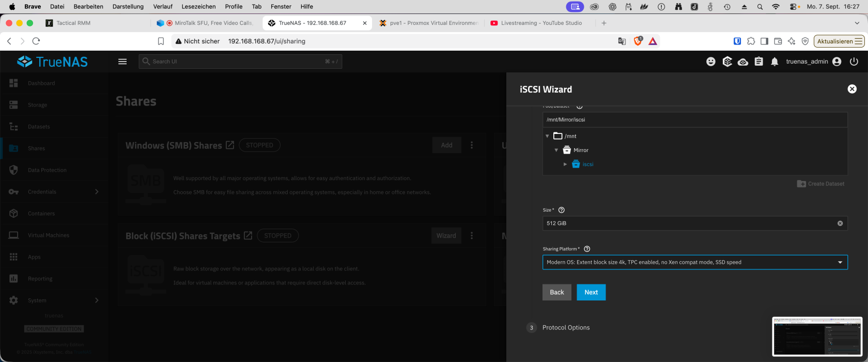
Task: Open the Creative Cloud menu bar icon
Action: [x=594, y=7]
